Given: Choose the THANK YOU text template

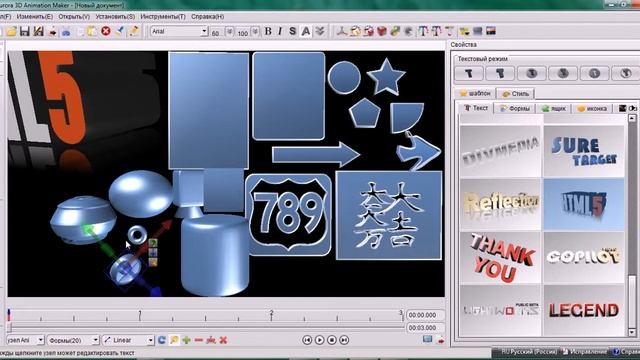Looking at the screenshot, I should [x=501, y=258].
